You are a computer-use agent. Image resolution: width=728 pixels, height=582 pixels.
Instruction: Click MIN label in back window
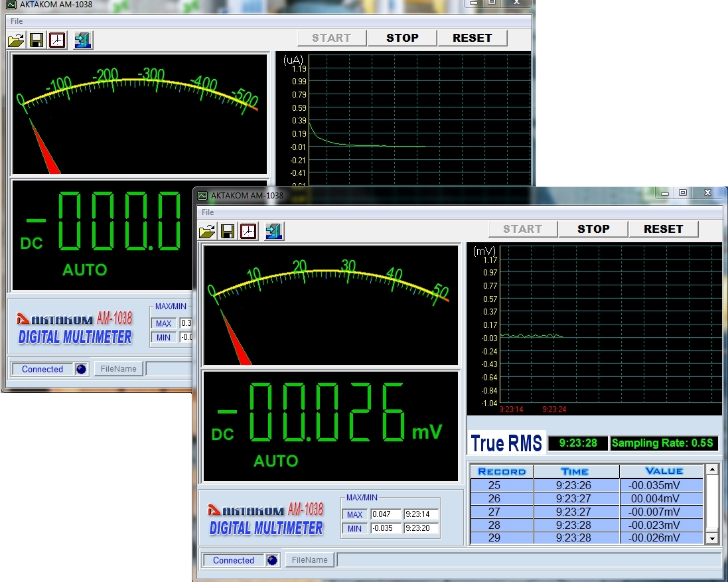pyautogui.click(x=163, y=337)
